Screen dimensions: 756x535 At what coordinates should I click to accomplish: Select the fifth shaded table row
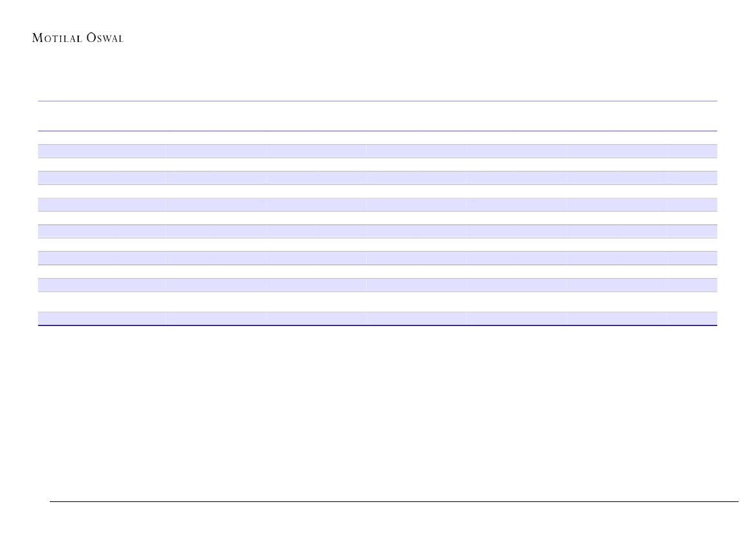click(378, 257)
